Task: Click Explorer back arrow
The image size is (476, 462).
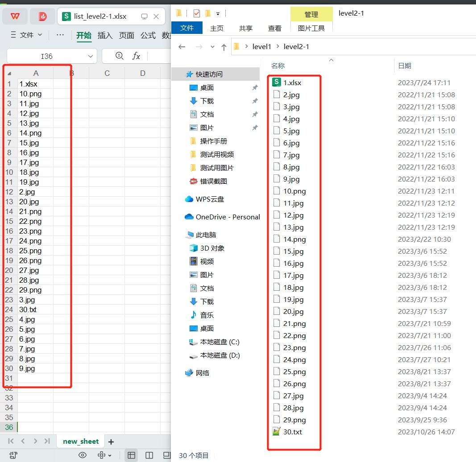Action: [x=182, y=47]
